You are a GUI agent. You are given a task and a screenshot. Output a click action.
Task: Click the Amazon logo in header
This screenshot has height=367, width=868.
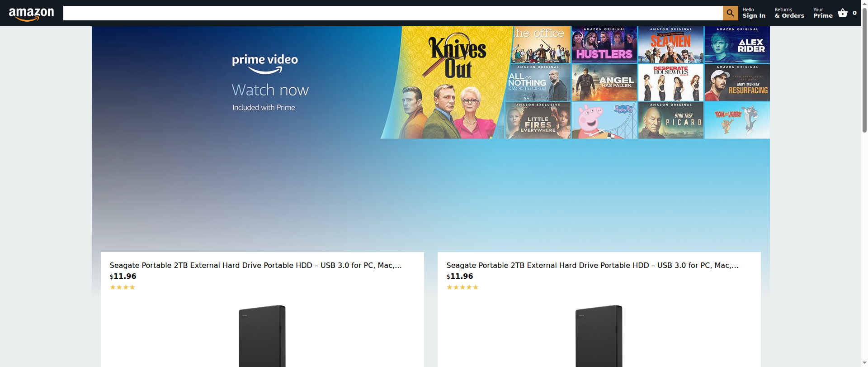[31, 14]
